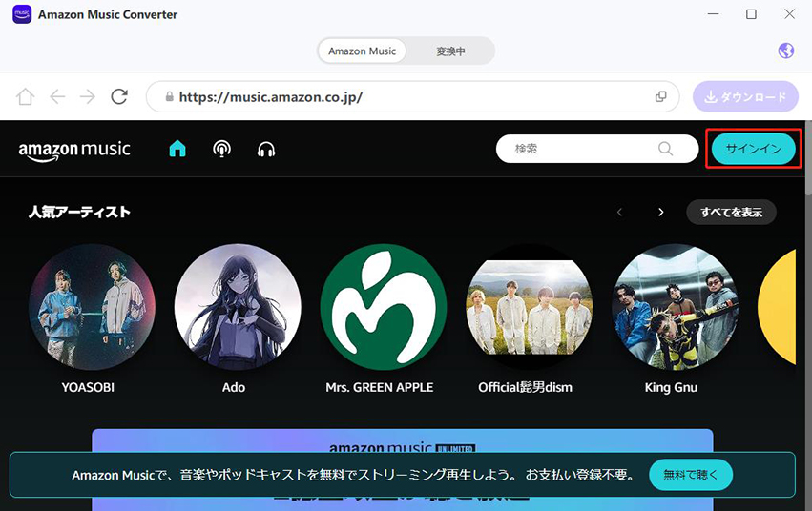The height and width of the screenshot is (511, 812).
Task: Reload the page with refresh icon
Action: (x=119, y=96)
